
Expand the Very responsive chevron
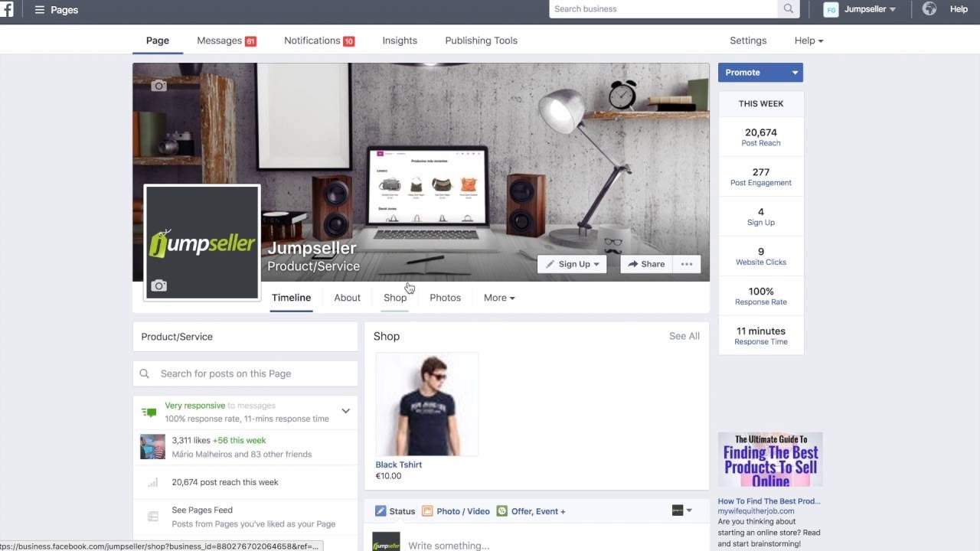345,411
